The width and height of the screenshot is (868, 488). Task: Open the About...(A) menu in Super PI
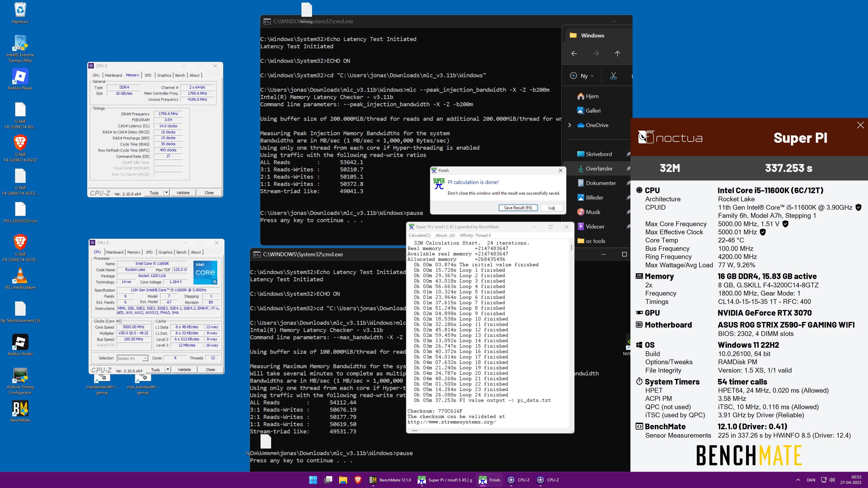click(x=445, y=235)
